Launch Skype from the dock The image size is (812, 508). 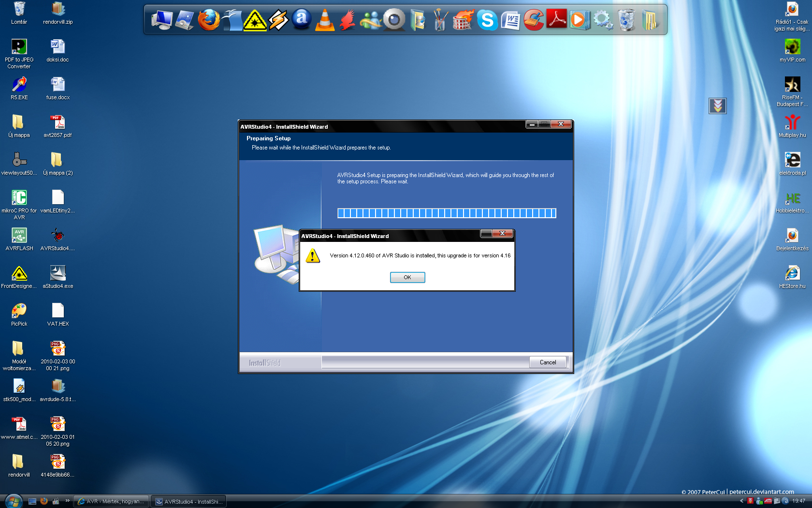coord(487,20)
